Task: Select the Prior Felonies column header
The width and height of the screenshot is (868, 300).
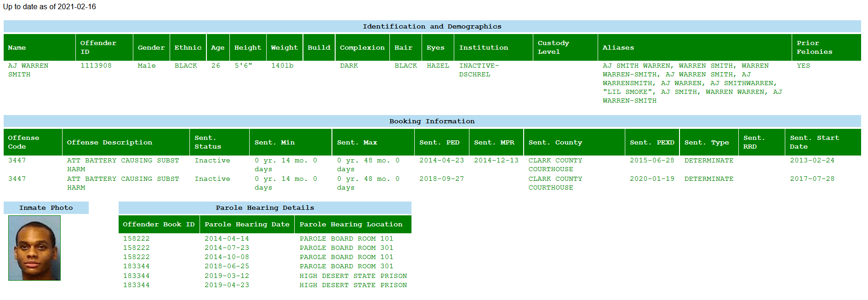Action: 814,47
